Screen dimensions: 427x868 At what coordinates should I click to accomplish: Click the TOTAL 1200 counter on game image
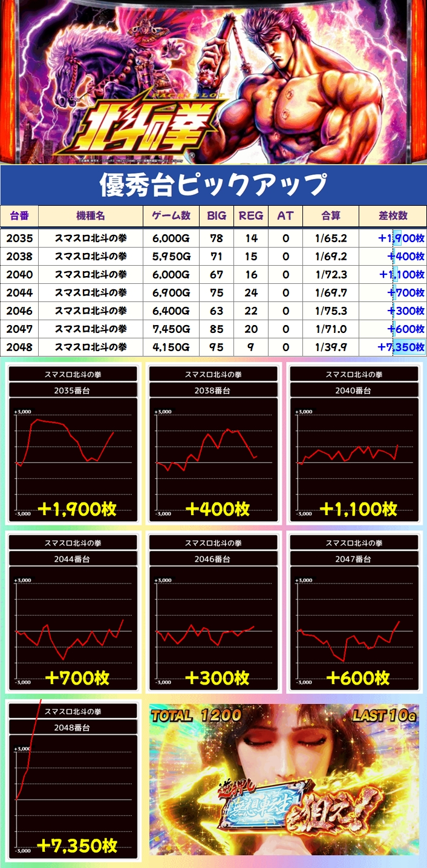tap(196, 715)
